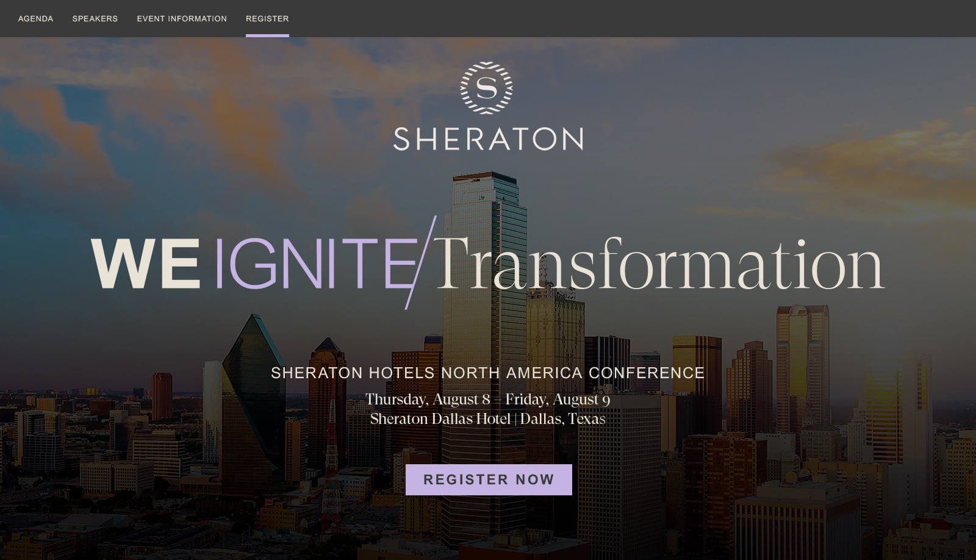Click the Register Now button
The height and width of the screenshot is (560, 976).
[x=489, y=479]
